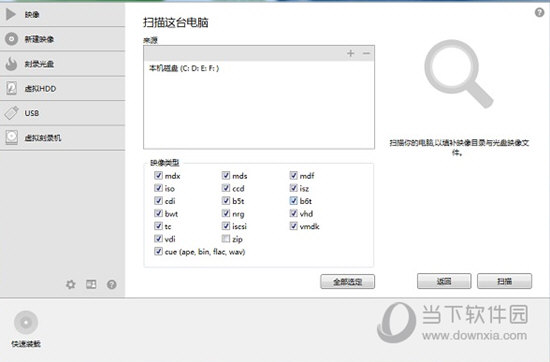Uncheck the iso image type
Viewport: 550px width, 362px height.
158,188
